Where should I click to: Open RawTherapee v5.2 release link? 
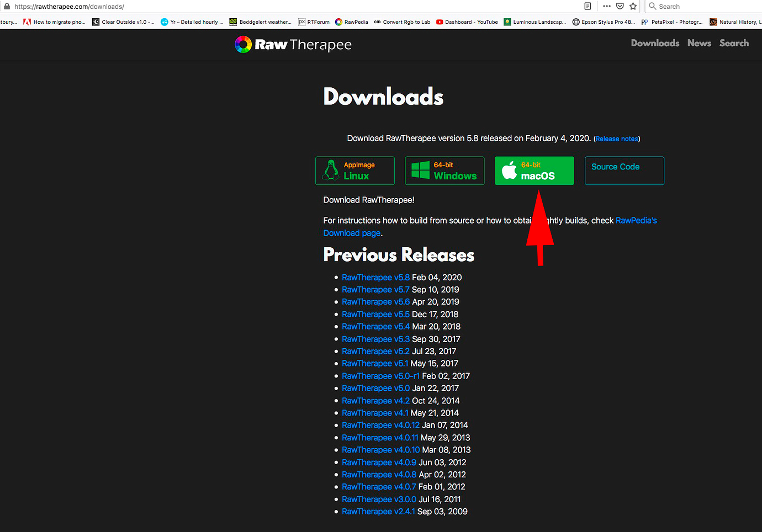coord(375,352)
